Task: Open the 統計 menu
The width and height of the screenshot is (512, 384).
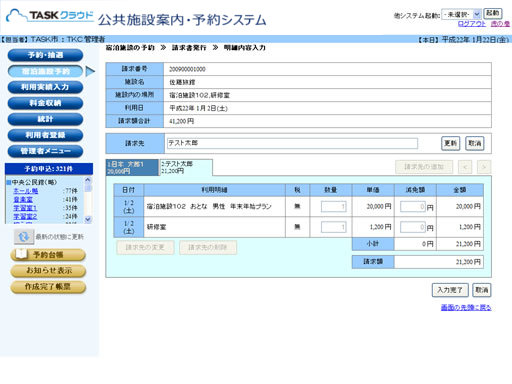Action: pyautogui.click(x=45, y=119)
